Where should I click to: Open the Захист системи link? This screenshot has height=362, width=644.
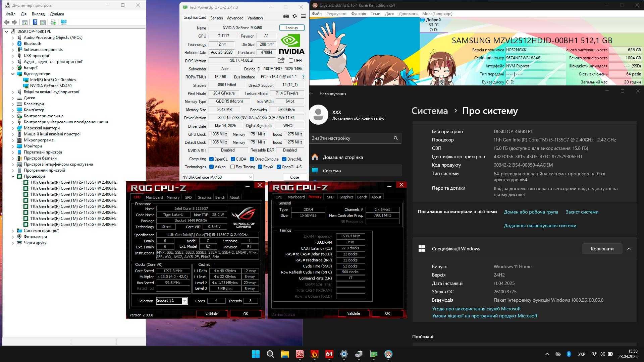pyautogui.click(x=582, y=212)
